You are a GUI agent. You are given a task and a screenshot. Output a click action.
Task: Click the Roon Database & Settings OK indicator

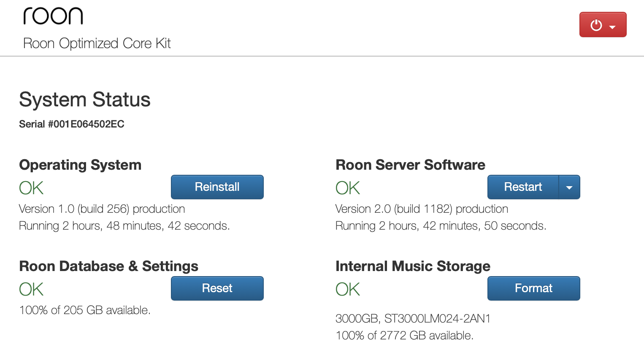[31, 289]
